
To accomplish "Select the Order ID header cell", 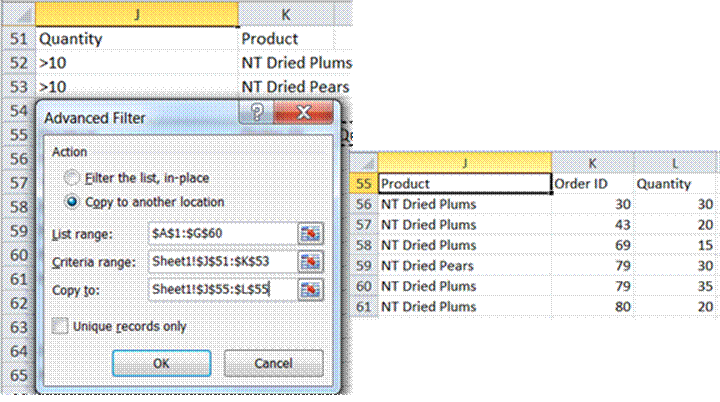I will pos(592,184).
